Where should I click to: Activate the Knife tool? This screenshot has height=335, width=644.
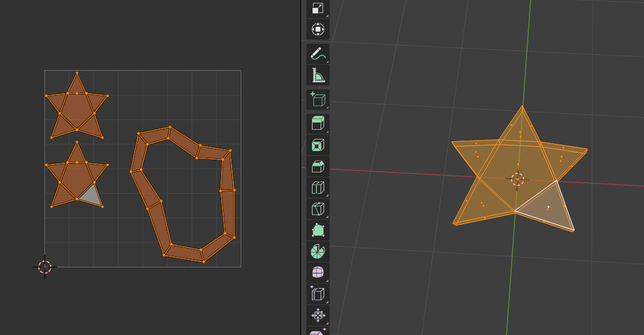pos(317,209)
